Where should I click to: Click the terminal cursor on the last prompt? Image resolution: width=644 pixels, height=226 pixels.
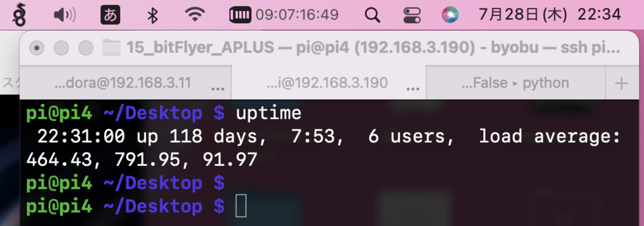click(x=241, y=206)
